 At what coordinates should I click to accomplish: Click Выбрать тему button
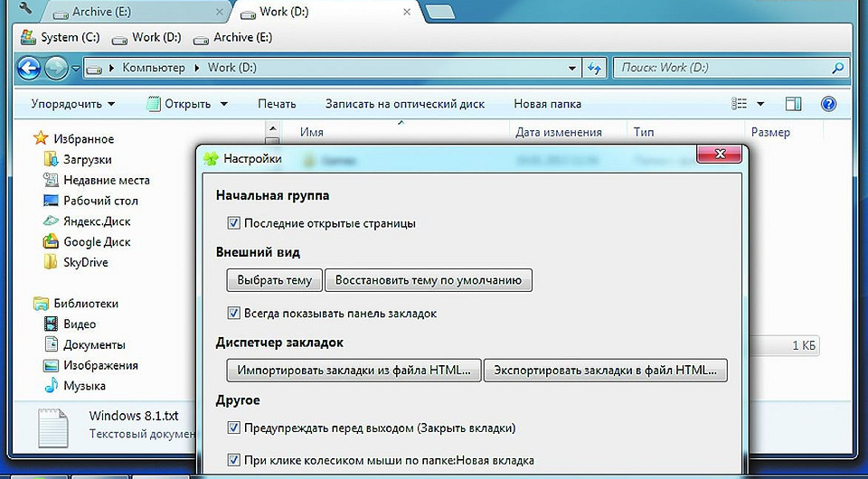[275, 280]
